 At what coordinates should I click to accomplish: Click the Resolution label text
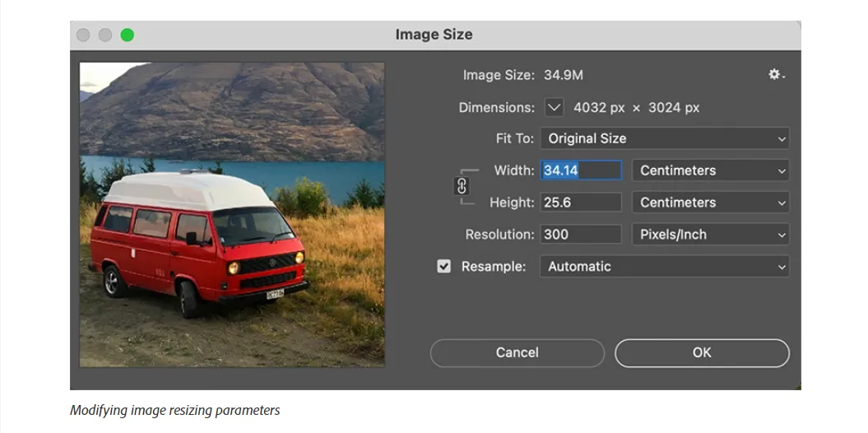[x=499, y=235]
